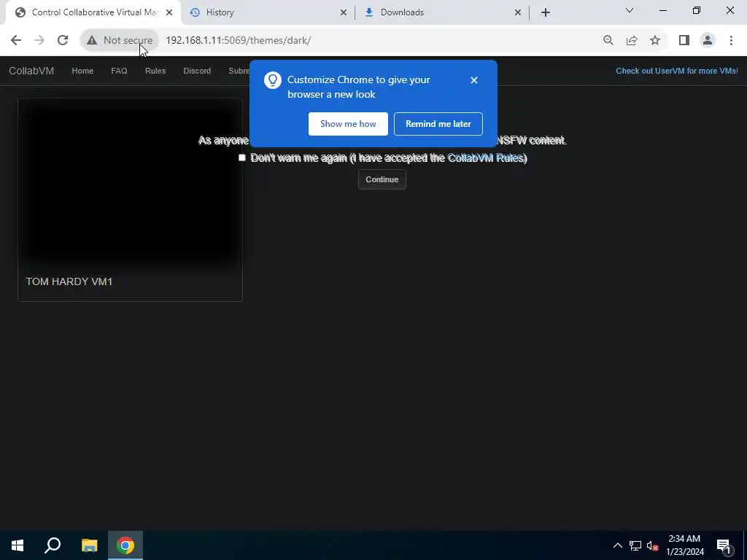Share this page via share icon
747x560 pixels.
pyautogui.click(x=632, y=40)
